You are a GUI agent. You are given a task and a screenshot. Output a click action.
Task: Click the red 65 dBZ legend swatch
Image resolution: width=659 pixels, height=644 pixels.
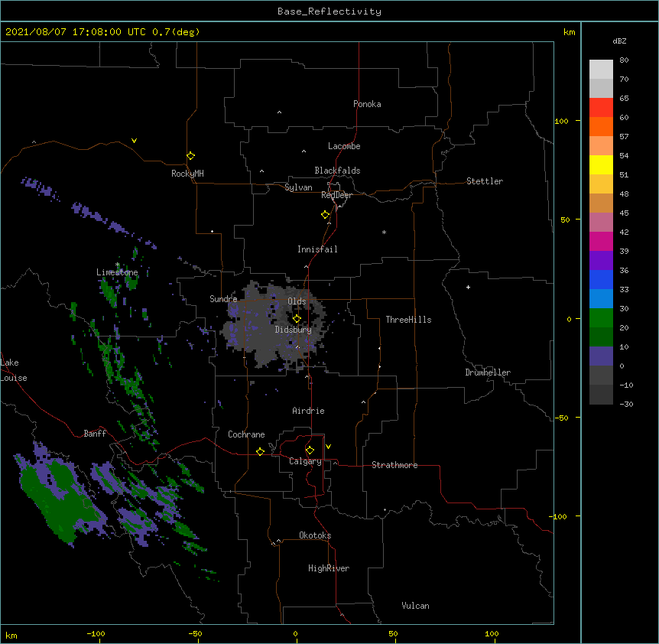tap(601, 107)
